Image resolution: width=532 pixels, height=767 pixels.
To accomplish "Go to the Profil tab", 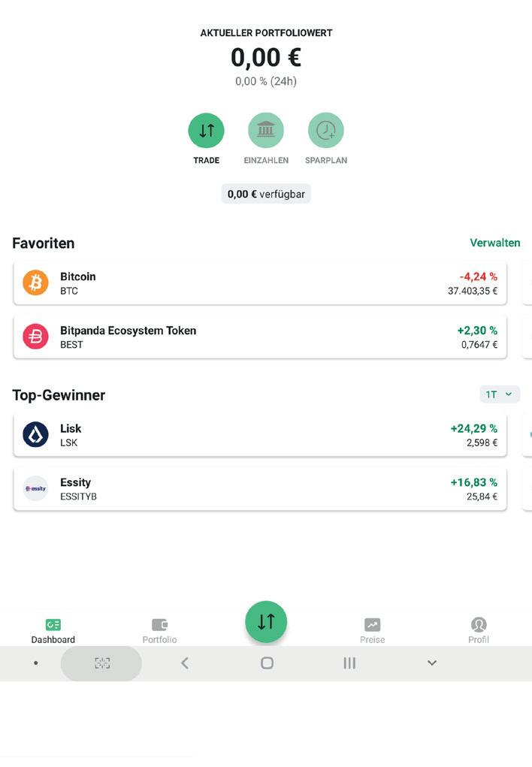I will (479, 631).
